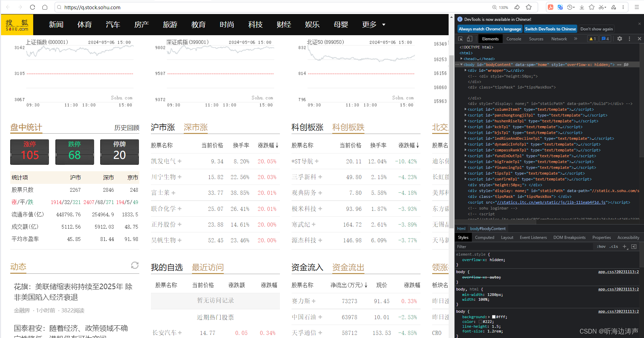Click the browser address bar URL

(92, 7)
